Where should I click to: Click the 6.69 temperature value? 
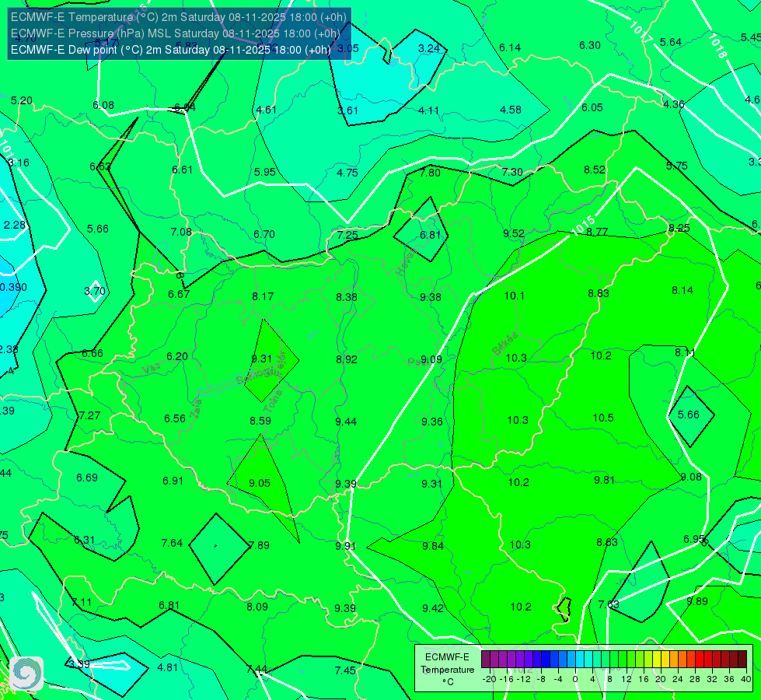(87, 478)
